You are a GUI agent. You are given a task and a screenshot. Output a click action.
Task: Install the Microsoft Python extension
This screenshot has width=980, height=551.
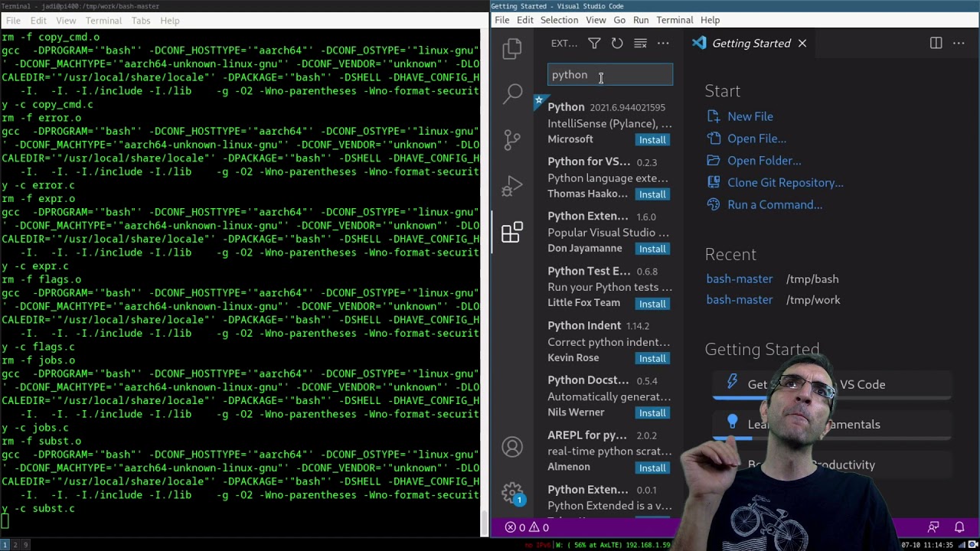(x=652, y=139)
